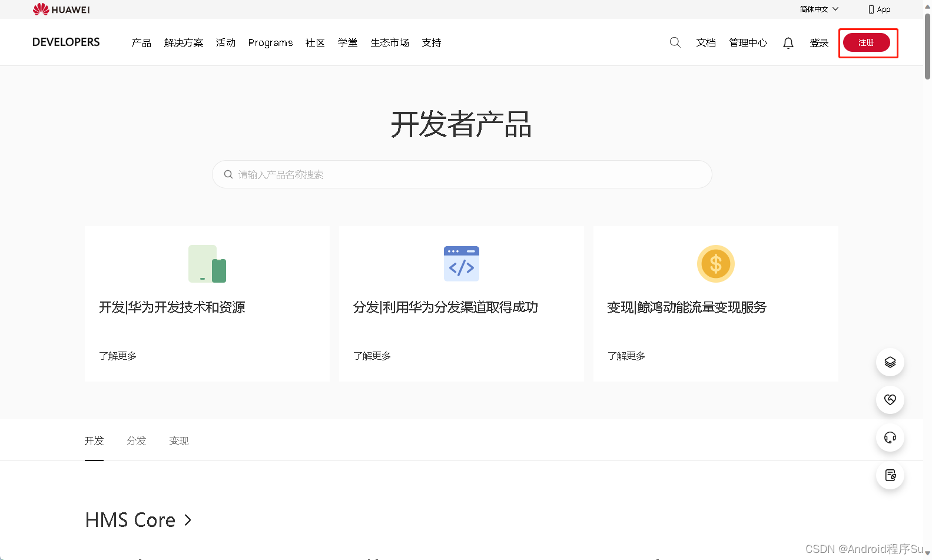The image size is (932, 560).
Task: Open the 文档 link
Action: pos(706,42)
